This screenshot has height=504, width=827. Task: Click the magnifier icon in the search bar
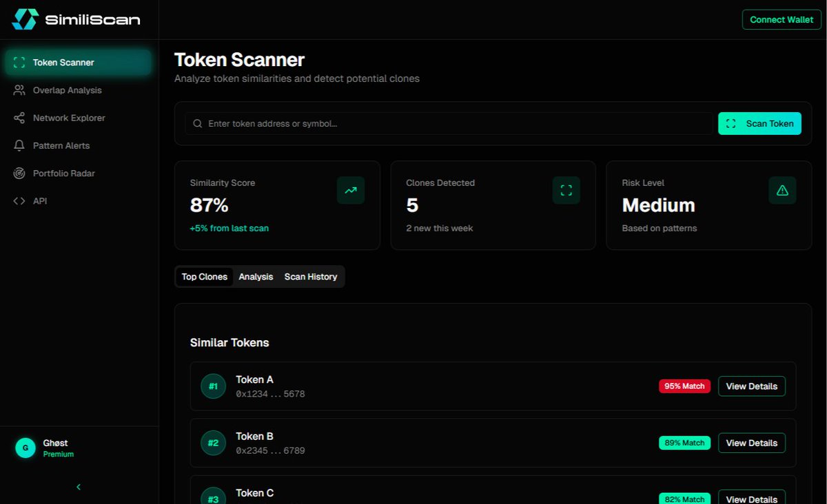click(197, 123)
